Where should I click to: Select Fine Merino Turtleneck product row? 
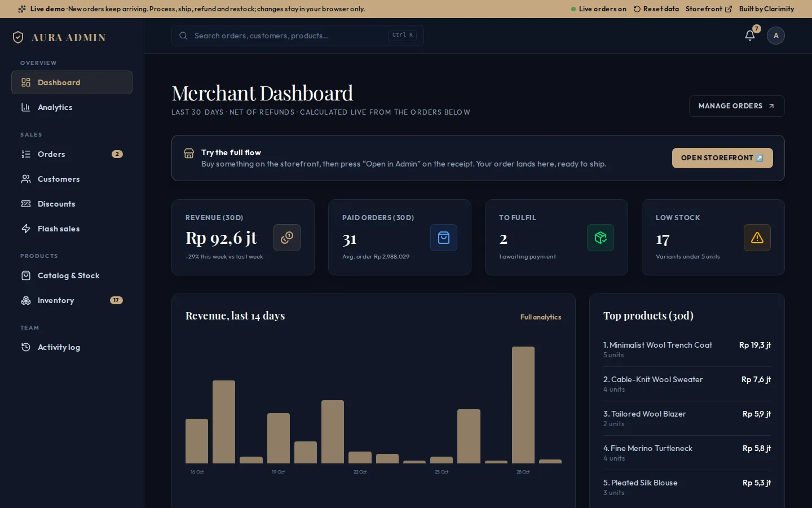[687, 453]
